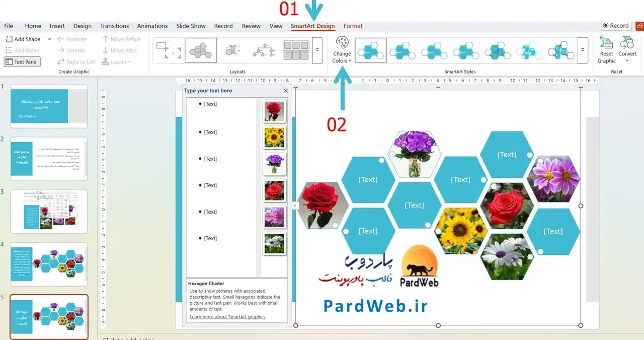Click the Hexagon Cluster description heading
Image resolution: width=644 pixels, height=340 pixels.
click(207, 284)
